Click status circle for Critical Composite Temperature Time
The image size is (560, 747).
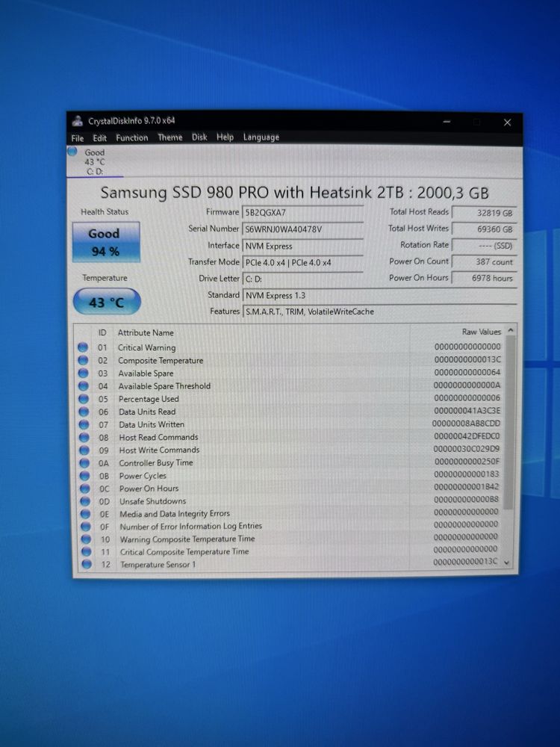tap(86, 552)
